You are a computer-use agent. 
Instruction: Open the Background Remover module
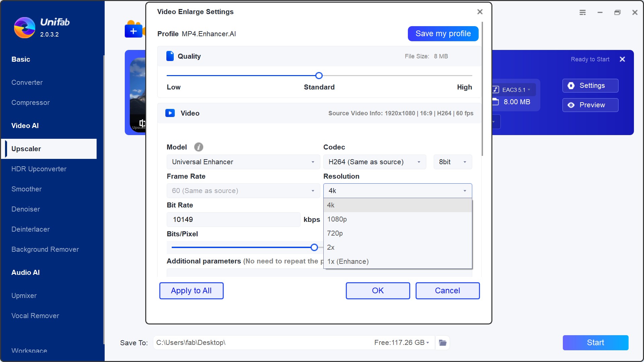(45, 249)
